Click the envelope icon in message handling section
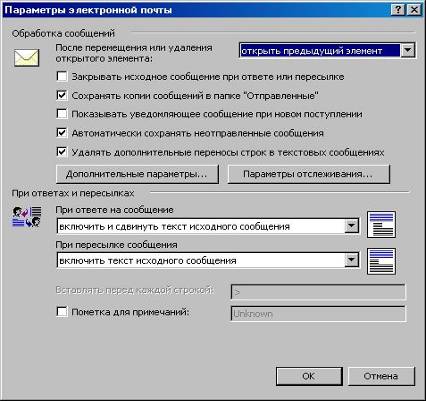The height and width of the screenshot is (401, 426). [x=27, y=57]
